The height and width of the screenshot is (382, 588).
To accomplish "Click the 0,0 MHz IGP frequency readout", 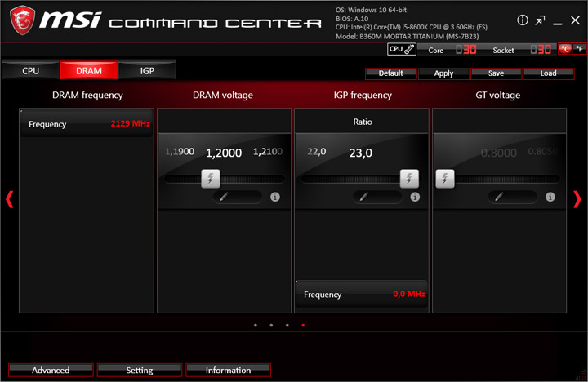I will click(409, 295).
